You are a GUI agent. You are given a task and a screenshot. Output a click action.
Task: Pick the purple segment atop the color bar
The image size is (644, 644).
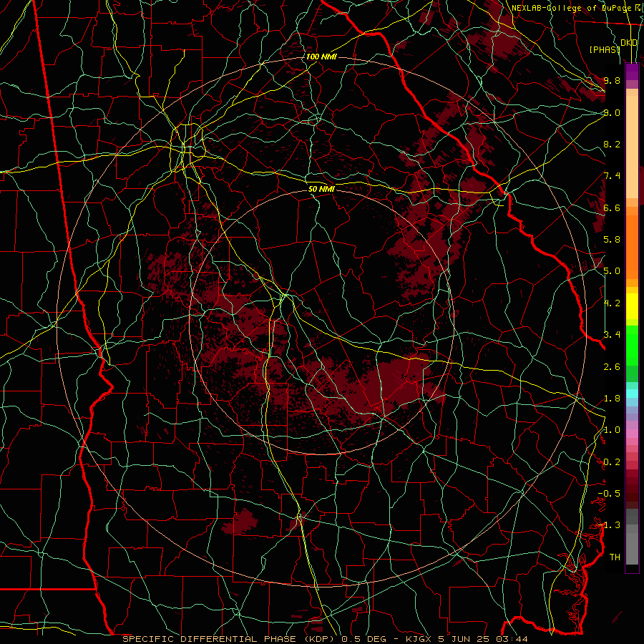(x=632, y=72)
